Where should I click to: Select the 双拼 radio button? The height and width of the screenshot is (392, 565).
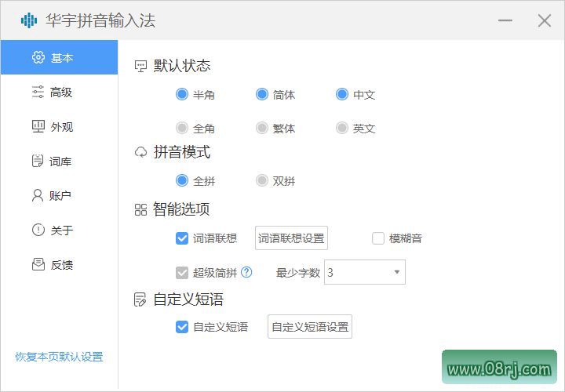262,181
